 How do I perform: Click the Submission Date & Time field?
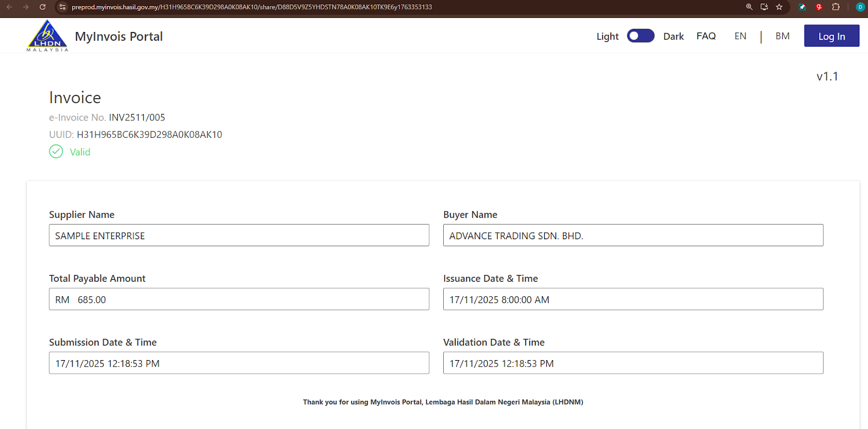pyautogui.click(x=239, y=363)
